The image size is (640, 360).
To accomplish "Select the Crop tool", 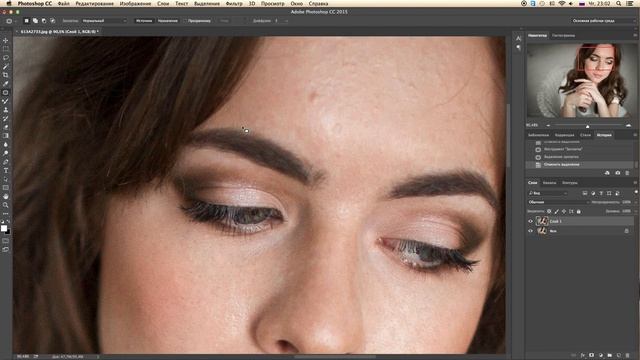I will tap(6, 75).
